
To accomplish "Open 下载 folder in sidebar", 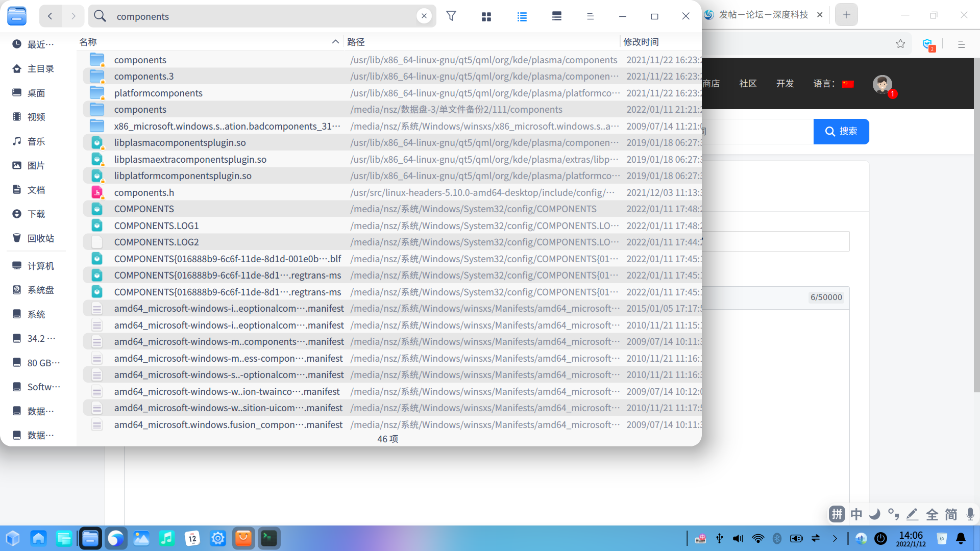I will [36, 214].
